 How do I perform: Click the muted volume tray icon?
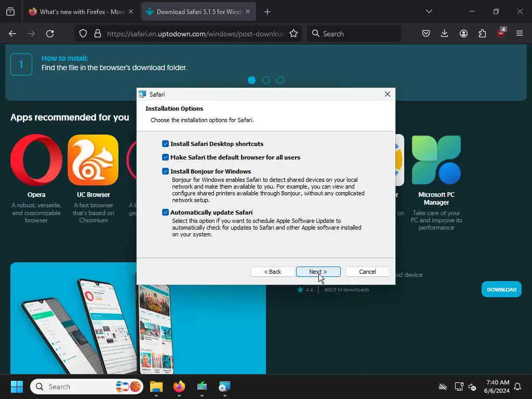click(472, 387)
